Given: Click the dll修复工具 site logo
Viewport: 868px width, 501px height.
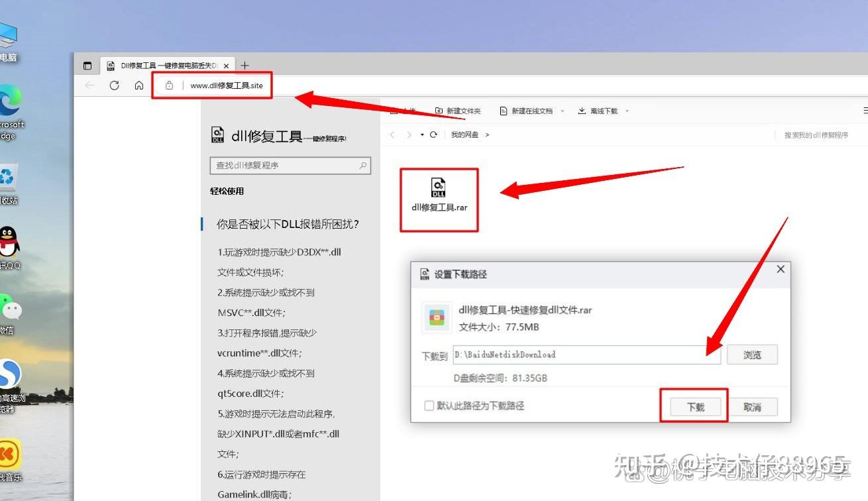Looking at the screenshot, I should [x=219, y=136].
